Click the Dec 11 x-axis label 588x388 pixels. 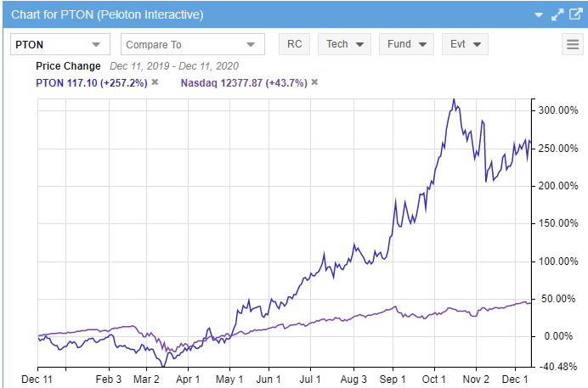[x=37, y=380]
